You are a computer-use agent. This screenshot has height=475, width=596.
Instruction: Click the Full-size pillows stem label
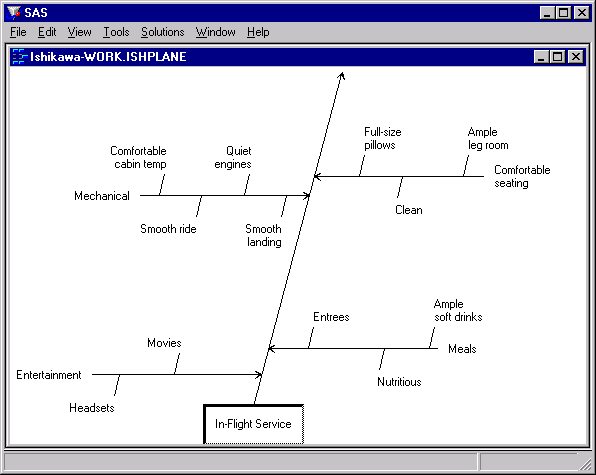pos(383,138)
